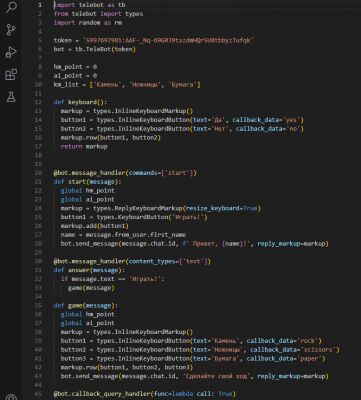
Task: Click the 'def answer(message):' definition
Action: pos(89,270)
